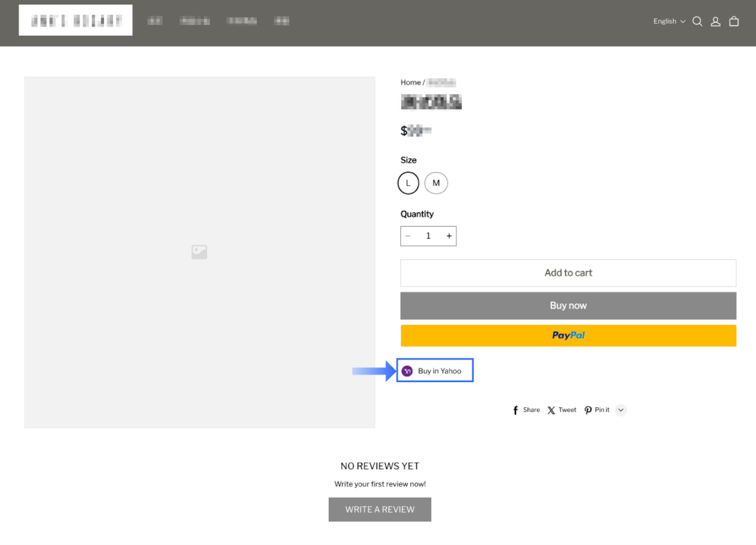Open the account profile icon
This screenshot has width=756, height=545.
pos(715,21)
